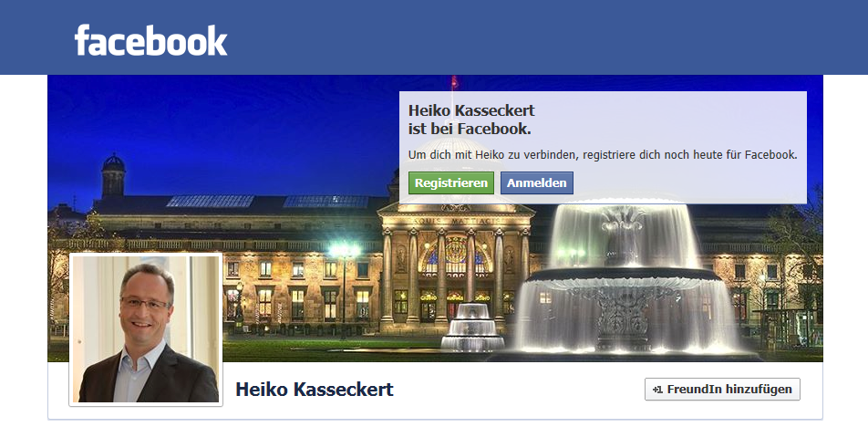This screenshot has width=868, height=427.
Task: Click the flag atop the building dome
Action: pos(454,82)
